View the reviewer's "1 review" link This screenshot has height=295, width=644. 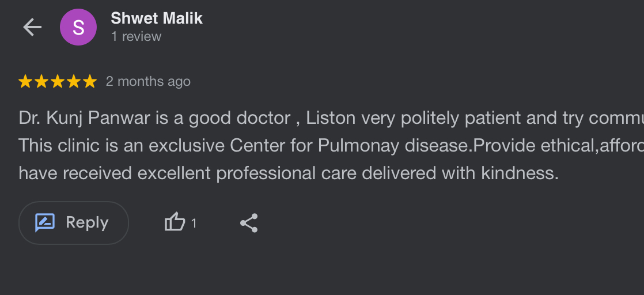coord(136,36)
